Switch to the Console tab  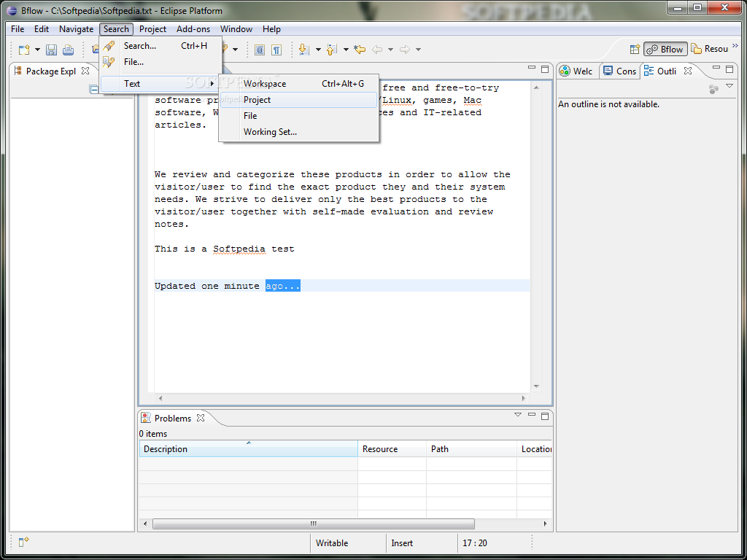620,71
